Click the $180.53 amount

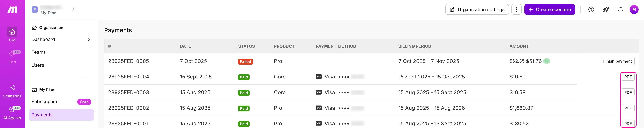tap(519, 124)
